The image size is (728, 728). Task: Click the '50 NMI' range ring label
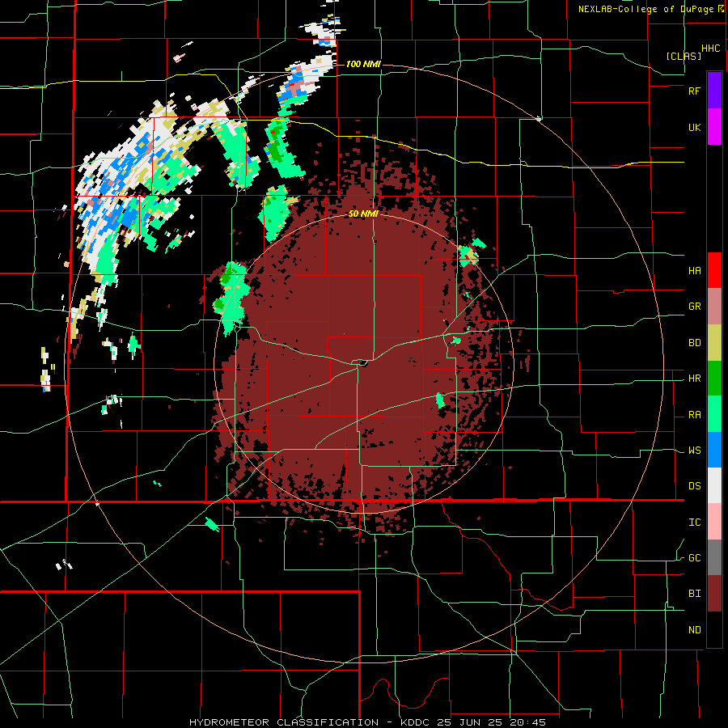(363, 214)
